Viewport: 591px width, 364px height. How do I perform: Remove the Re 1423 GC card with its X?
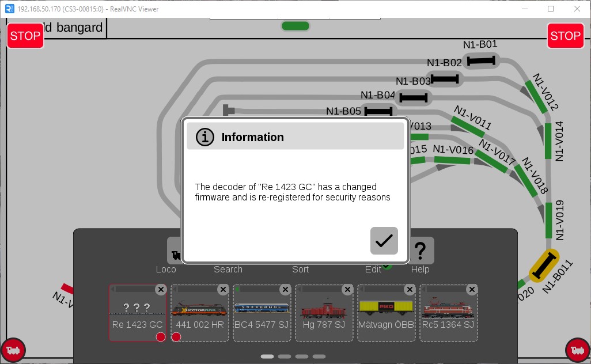tap(161, 289)
